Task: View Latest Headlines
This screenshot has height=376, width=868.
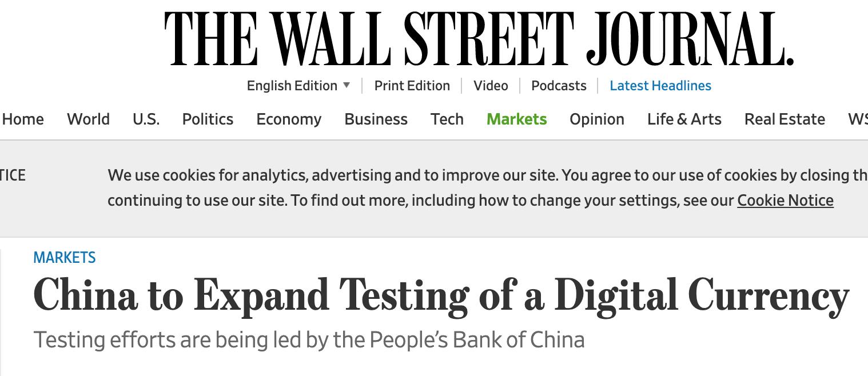Action: (660, 86)
